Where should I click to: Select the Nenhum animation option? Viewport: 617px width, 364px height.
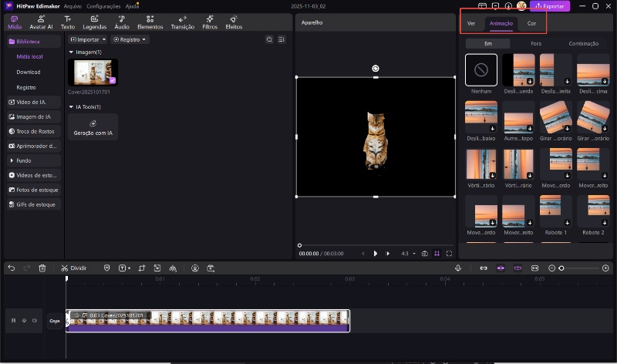481,69
